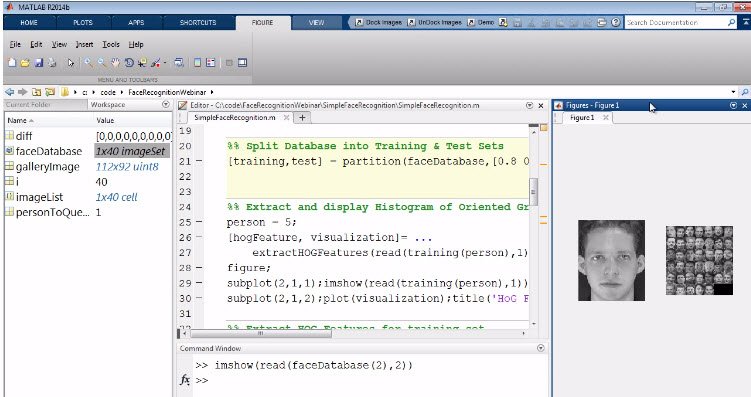751x397 pixels.
Task: Open the File menu
Action: (x=15, y=45)
